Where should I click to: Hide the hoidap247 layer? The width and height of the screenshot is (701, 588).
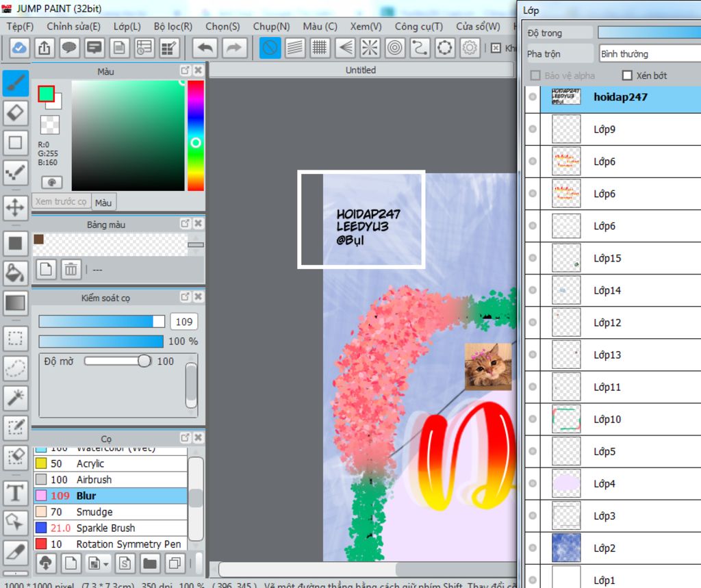click(x=533, y=97)
